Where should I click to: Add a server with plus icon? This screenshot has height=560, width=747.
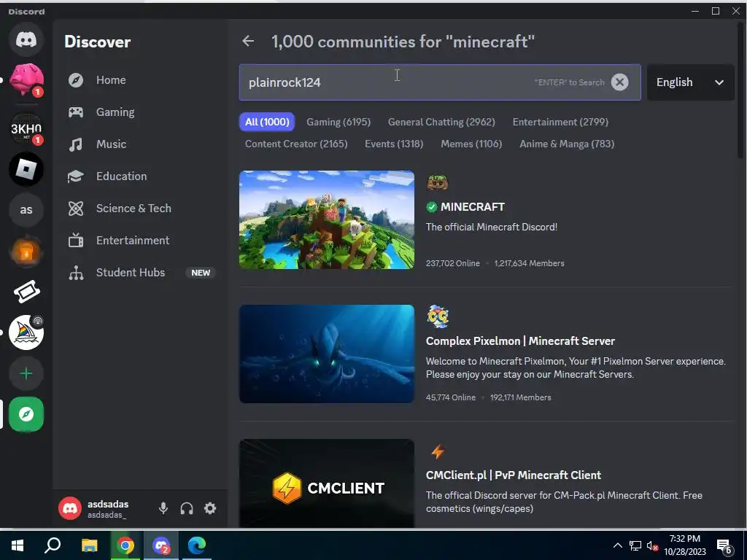coord(26,373)
